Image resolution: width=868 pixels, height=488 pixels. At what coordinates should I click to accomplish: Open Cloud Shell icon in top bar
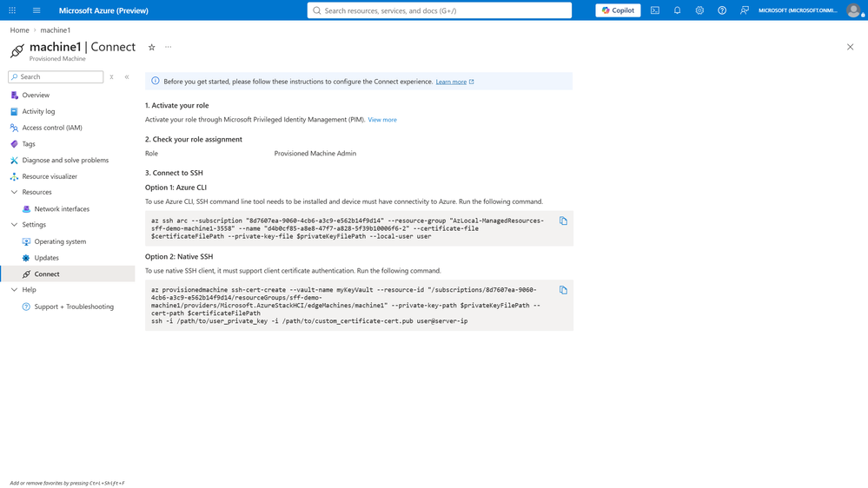[655, 10]
